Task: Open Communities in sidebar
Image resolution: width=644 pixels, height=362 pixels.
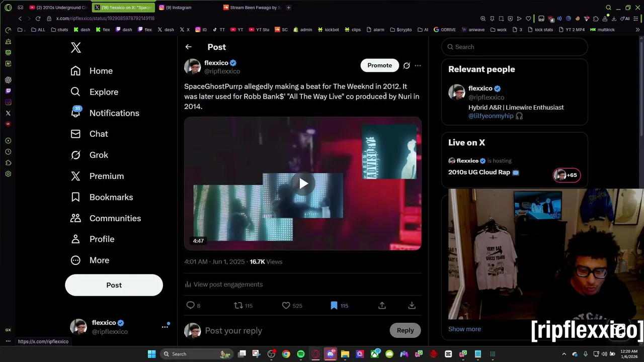Action: coord(106,218)
